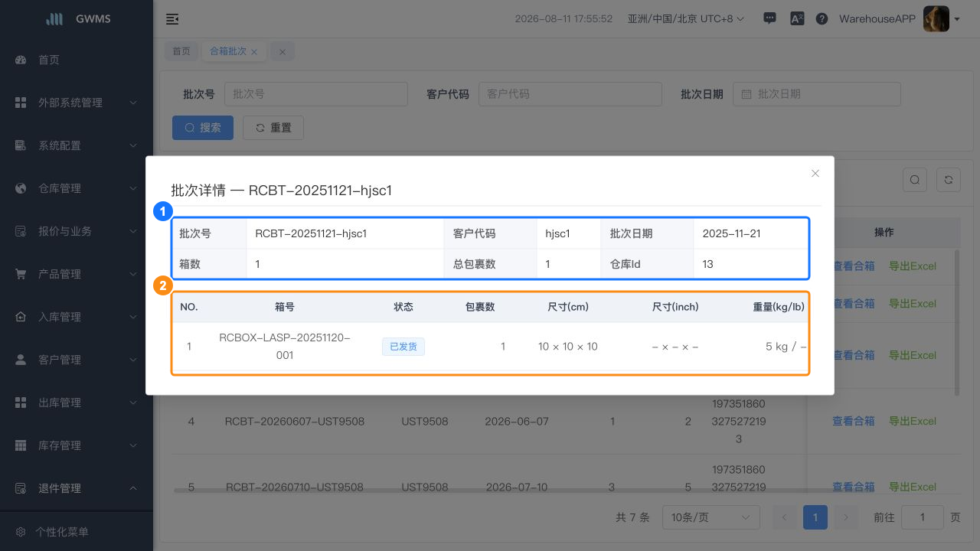Click the 批次号 input field
980x551 pixels.
tap(316, 94)
